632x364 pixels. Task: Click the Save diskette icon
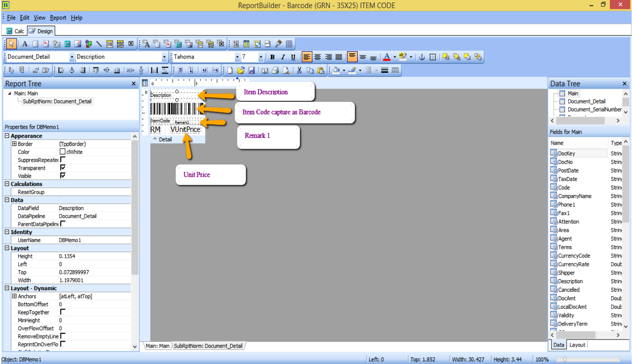251,70
